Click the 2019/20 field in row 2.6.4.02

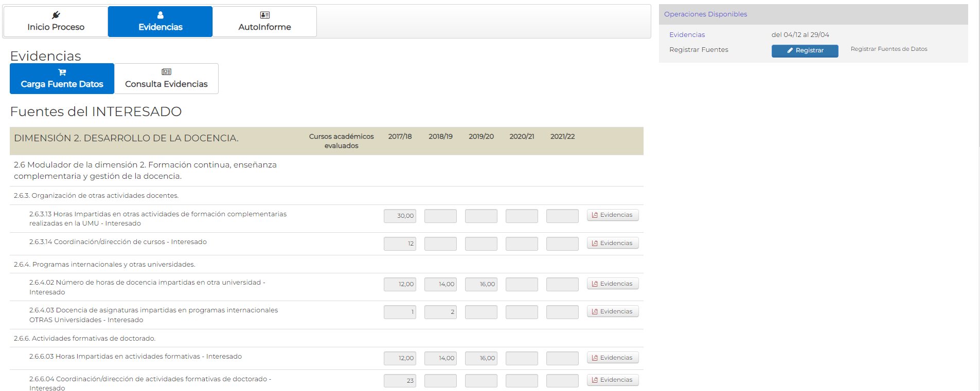[481, 284]
